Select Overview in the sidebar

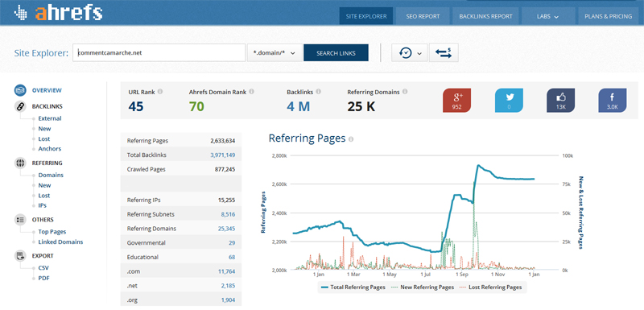coord(47,90)
